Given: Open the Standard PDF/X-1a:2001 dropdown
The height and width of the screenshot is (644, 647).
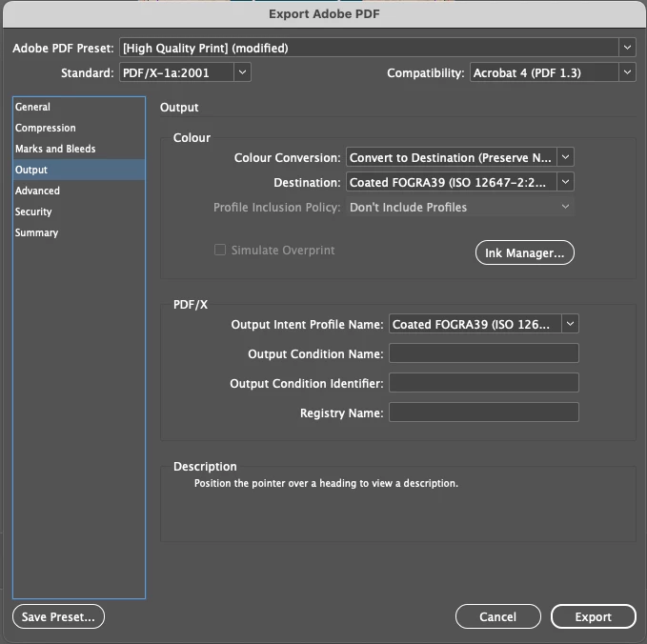Looking at the screenshot, I should coord(185,72).
